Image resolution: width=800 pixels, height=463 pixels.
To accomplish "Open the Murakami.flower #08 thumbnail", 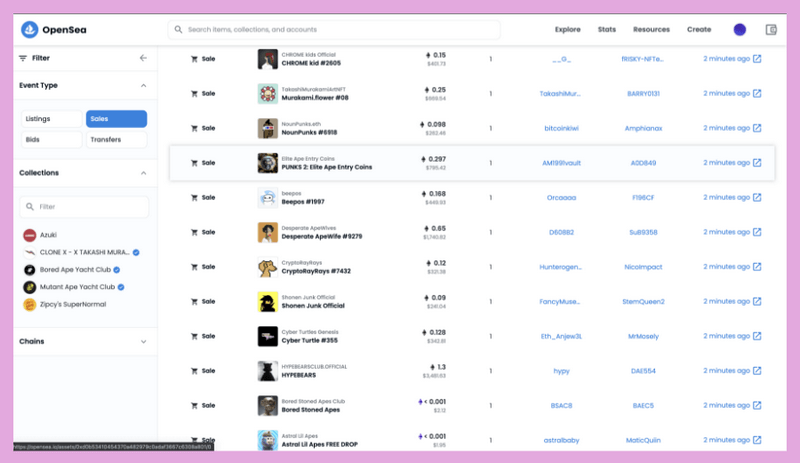I will point(267,94).
